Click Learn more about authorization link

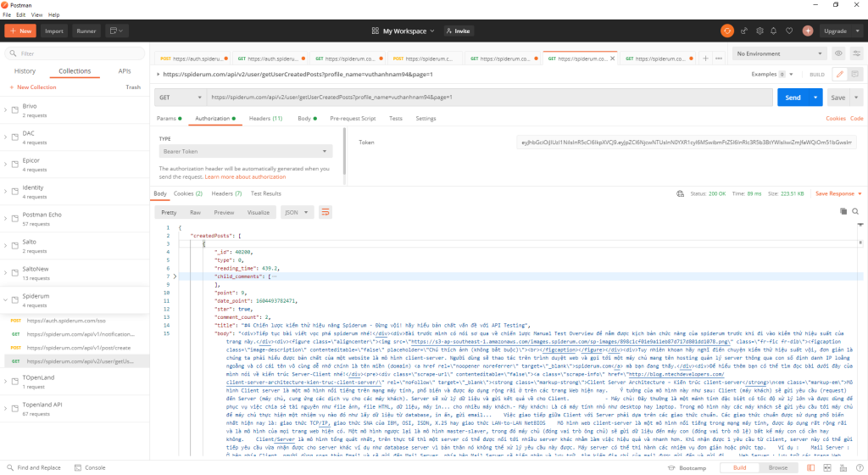click(245, 177)
